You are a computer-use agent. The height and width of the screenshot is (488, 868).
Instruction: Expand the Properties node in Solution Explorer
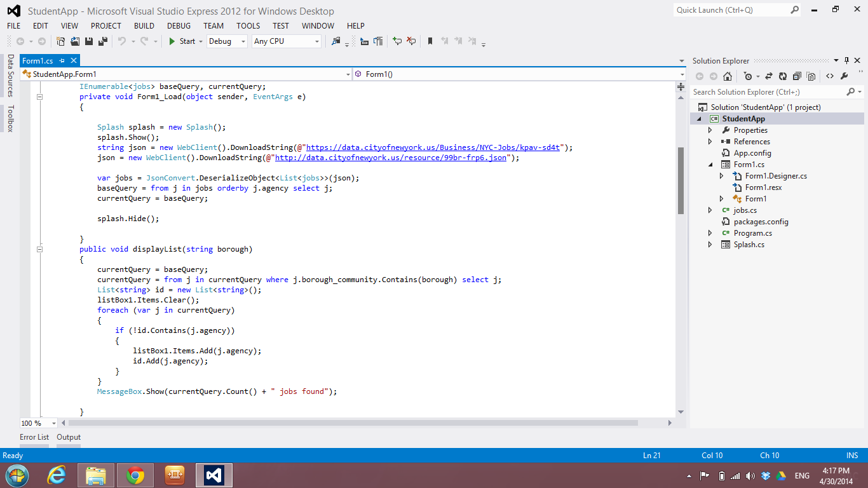(710, 130)
